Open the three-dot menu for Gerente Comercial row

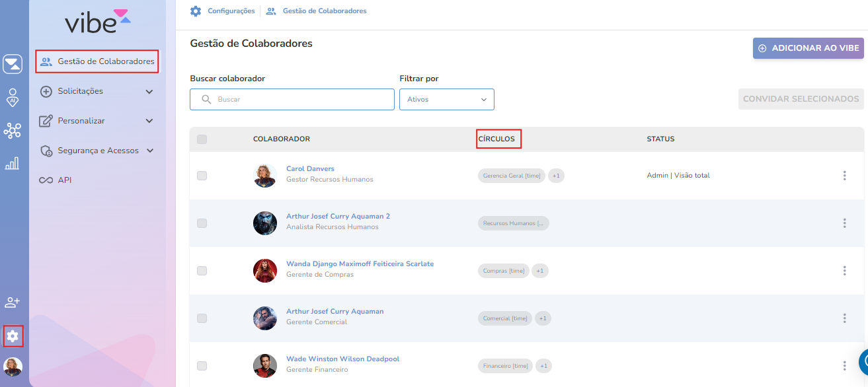pyautogui.click(x=844, y=318)
